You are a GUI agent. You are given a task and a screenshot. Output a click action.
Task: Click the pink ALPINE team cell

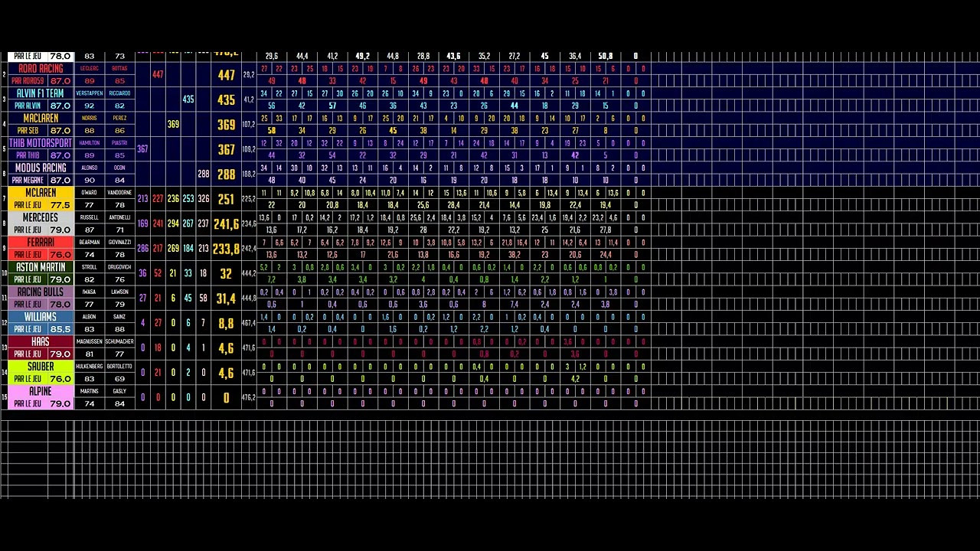41,391
